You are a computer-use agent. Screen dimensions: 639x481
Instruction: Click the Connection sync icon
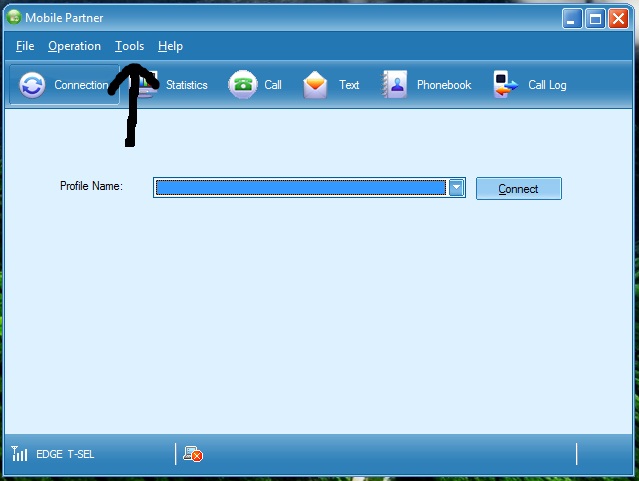pos(32,85)
